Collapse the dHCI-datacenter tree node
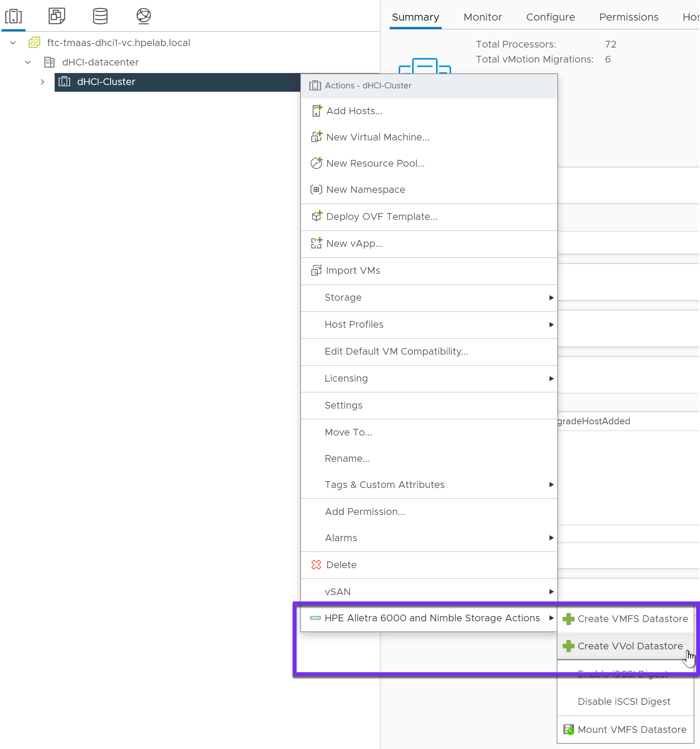Viewport: 700px width, 749px height. 28,62
